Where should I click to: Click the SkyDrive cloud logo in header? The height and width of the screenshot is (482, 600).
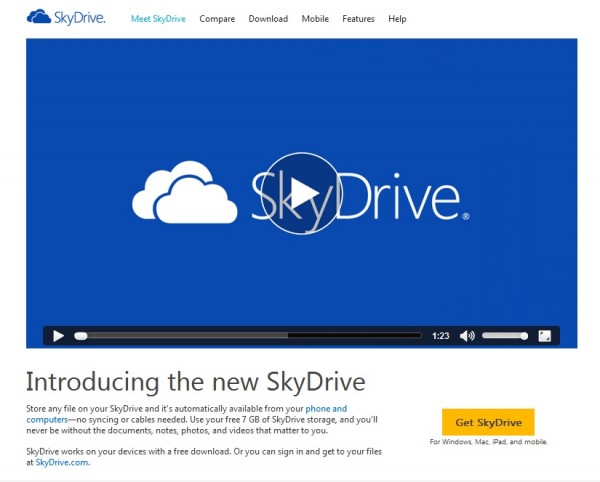[x=39, y=17]
